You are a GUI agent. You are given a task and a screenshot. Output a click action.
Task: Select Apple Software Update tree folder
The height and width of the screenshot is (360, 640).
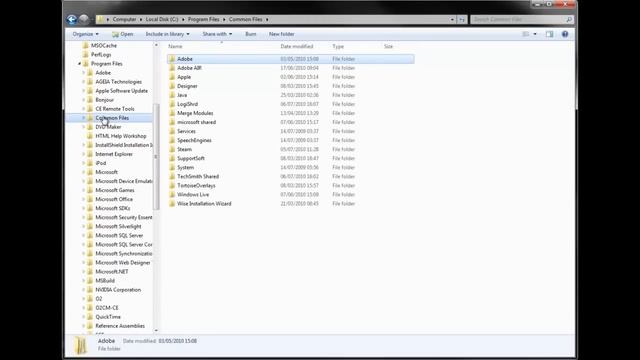[x=122, y=91]
